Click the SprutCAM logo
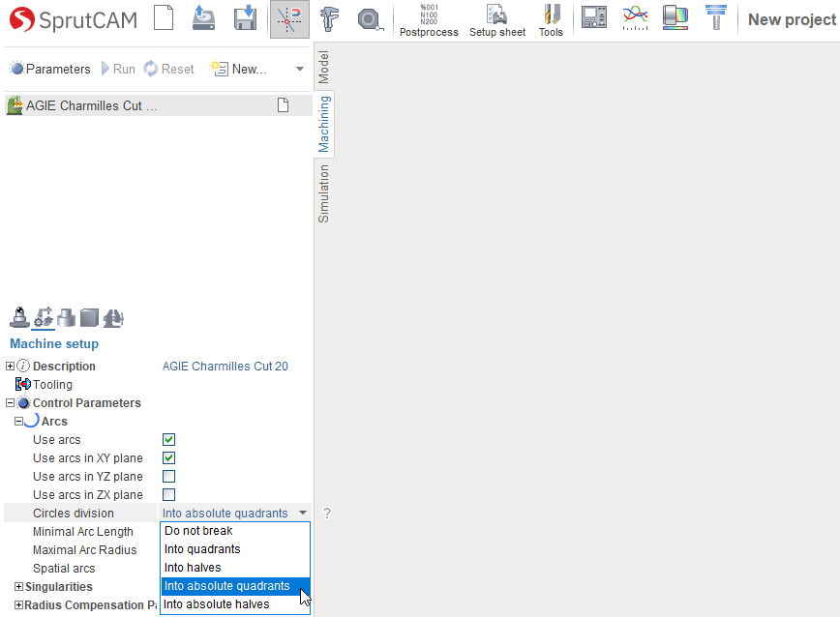Image resolution: width=840 pixels, height=617 pixels. tap(74, 19)
